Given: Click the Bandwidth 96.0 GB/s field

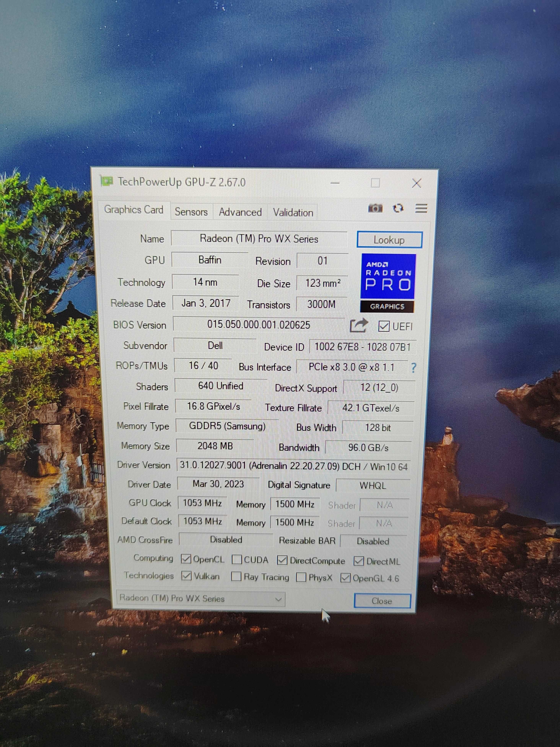Looking at the screenshot, I should click(368, 448).
